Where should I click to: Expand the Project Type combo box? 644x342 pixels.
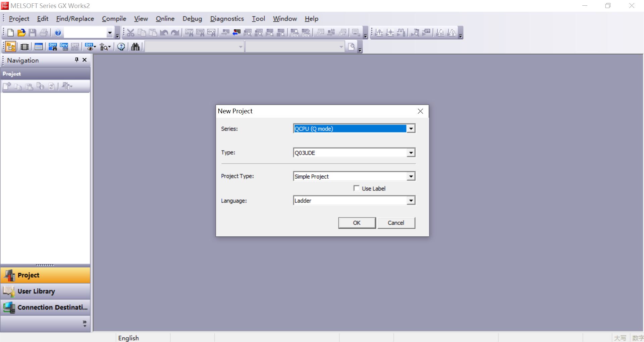tap(411, 176)
